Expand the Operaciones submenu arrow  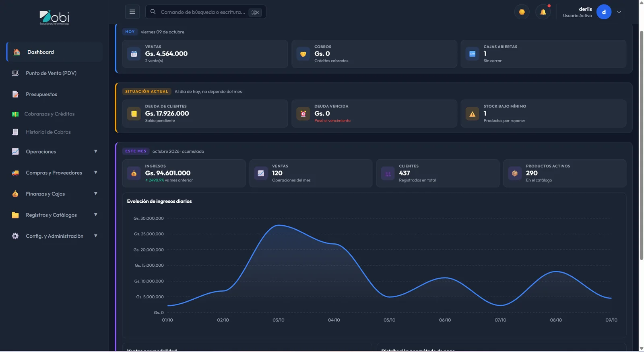click(95, 152)
